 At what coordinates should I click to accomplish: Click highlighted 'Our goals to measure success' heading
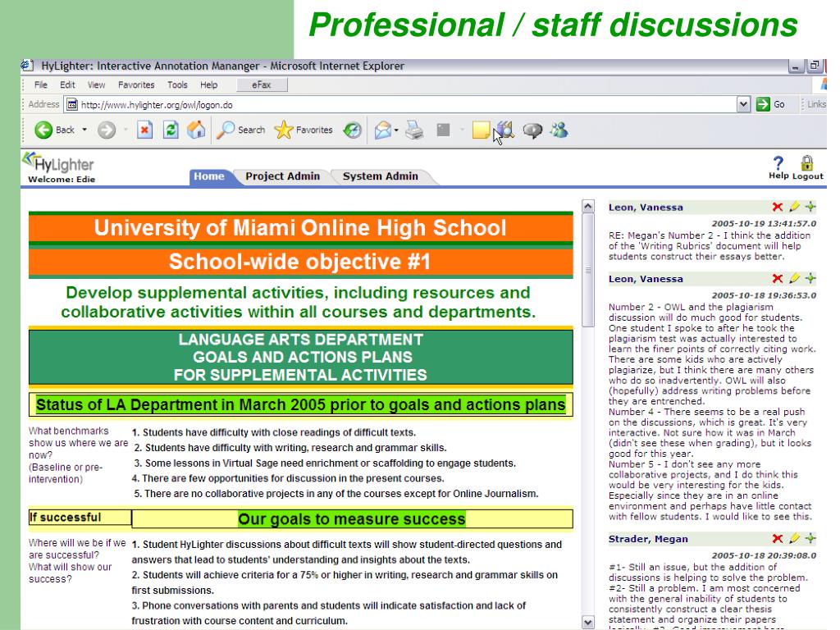coord(351,518)
